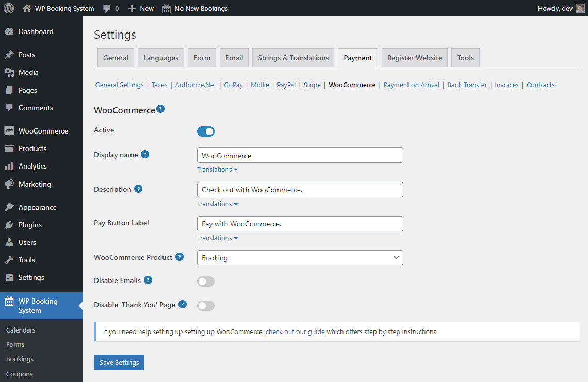Enable the Disable 'Thank You' Page toggle
The height and width of the screenshot is (382, 588).
206,306
